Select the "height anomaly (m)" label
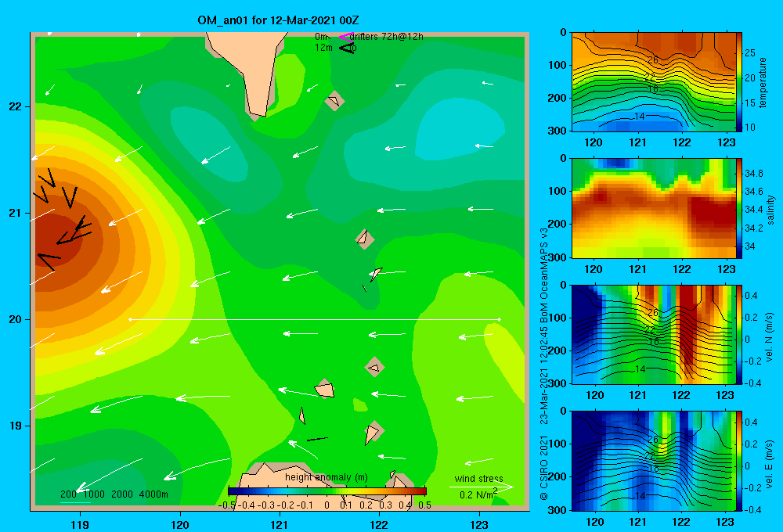This screenshot has width=783, height=532. (327, 477)
